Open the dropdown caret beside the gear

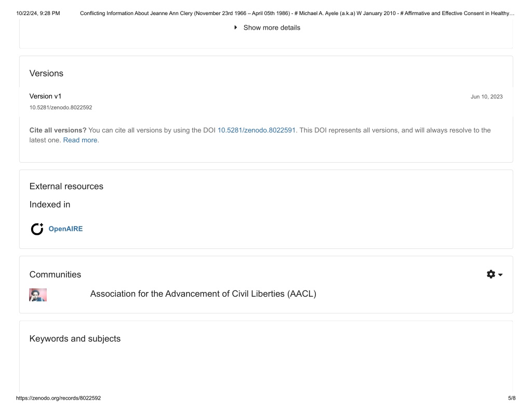click(x=500, y=274)
